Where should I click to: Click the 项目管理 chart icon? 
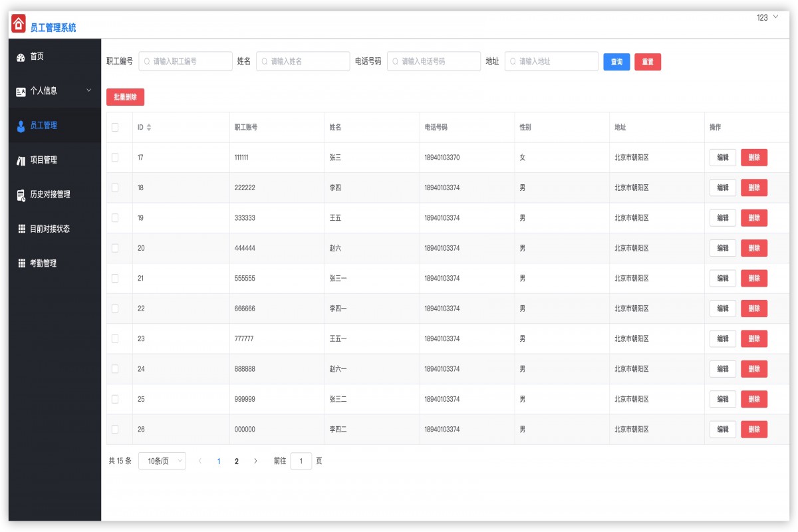click(20, 160)
